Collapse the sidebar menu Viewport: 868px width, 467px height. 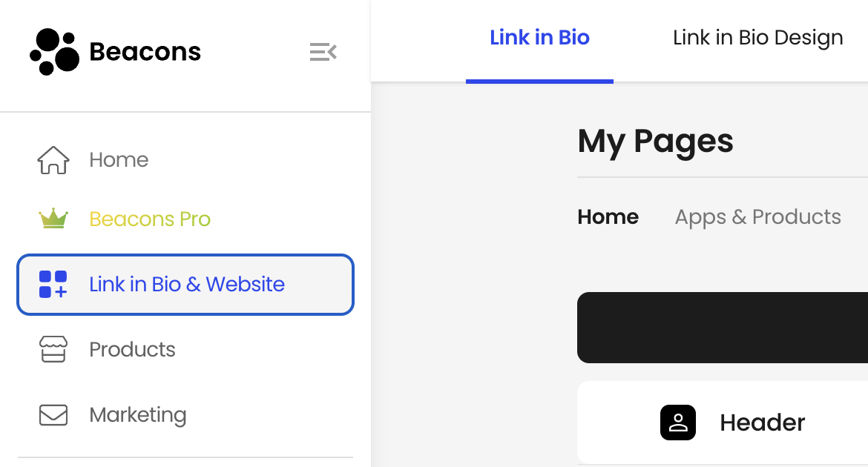click(323, 52)
